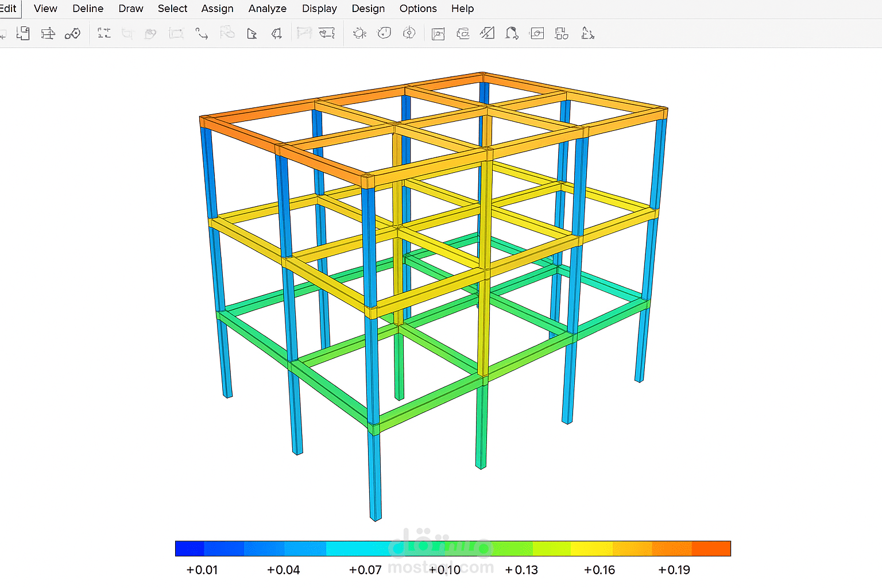Open the Display menu
Image resolution: width=882 pixels, height=588 pixels.
click(x=319, y=9)
